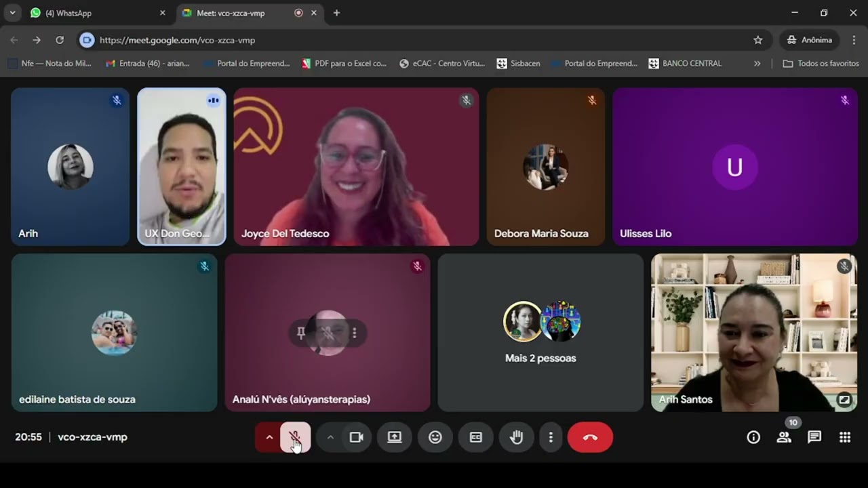
Task: Expand hidden bookmarks chevron
Action: click(757, 63)
